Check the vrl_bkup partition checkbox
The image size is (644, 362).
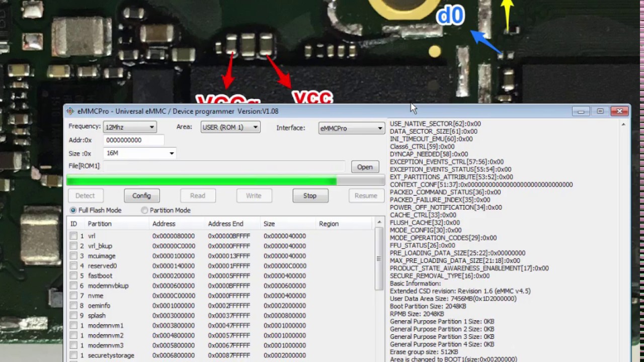click(73, 246)
